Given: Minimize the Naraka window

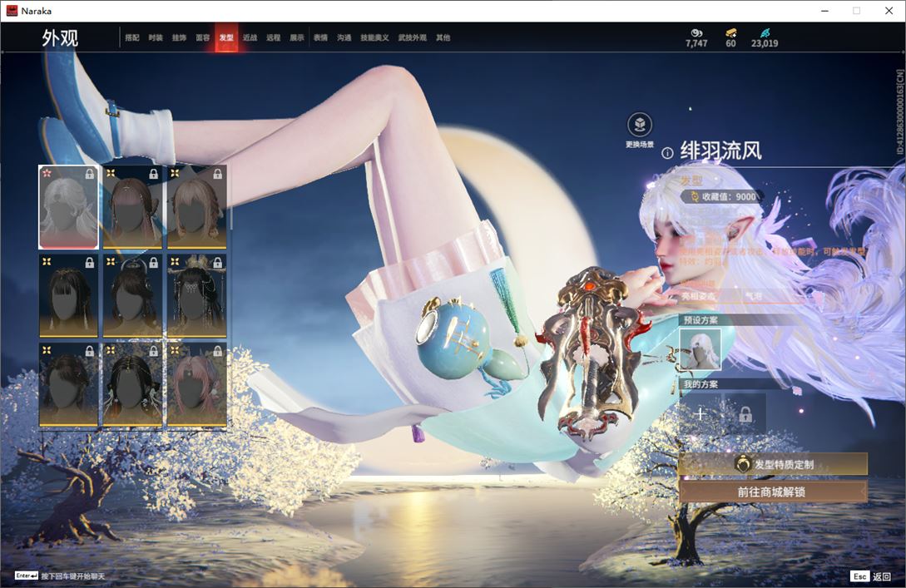Looking at the screenshot, I should (x=825, y=11).
